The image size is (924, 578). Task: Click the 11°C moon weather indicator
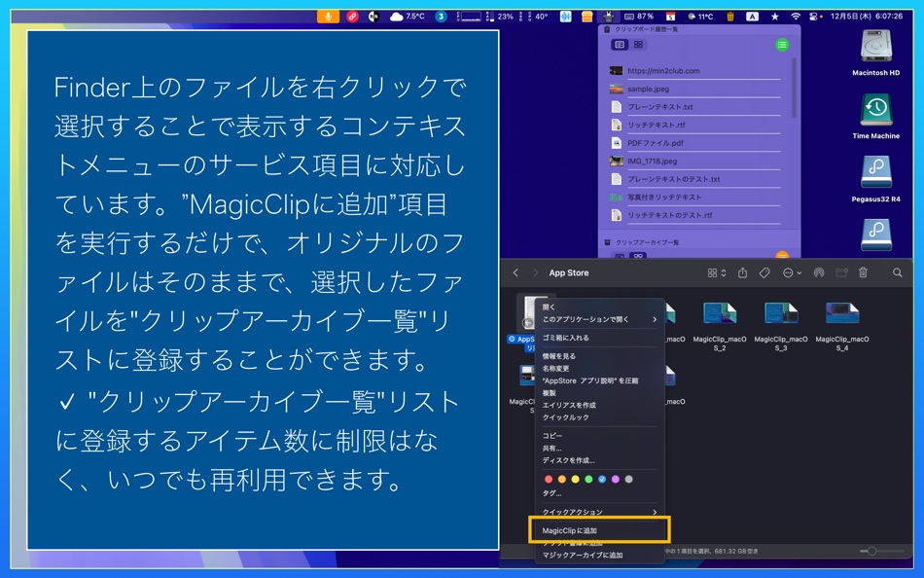[700, 17]
